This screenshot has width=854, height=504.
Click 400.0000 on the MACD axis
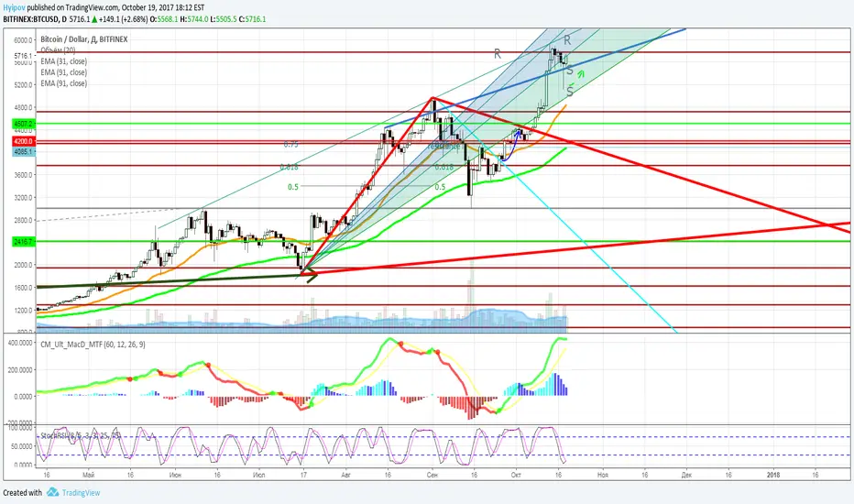pyautogui.click(x=20, y=343)
